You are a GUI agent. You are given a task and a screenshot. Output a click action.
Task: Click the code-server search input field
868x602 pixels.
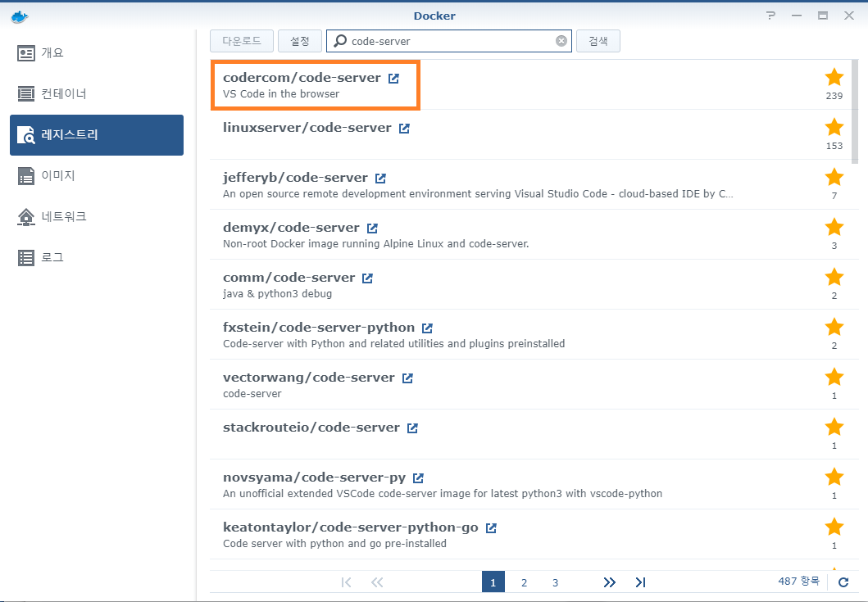449,41
